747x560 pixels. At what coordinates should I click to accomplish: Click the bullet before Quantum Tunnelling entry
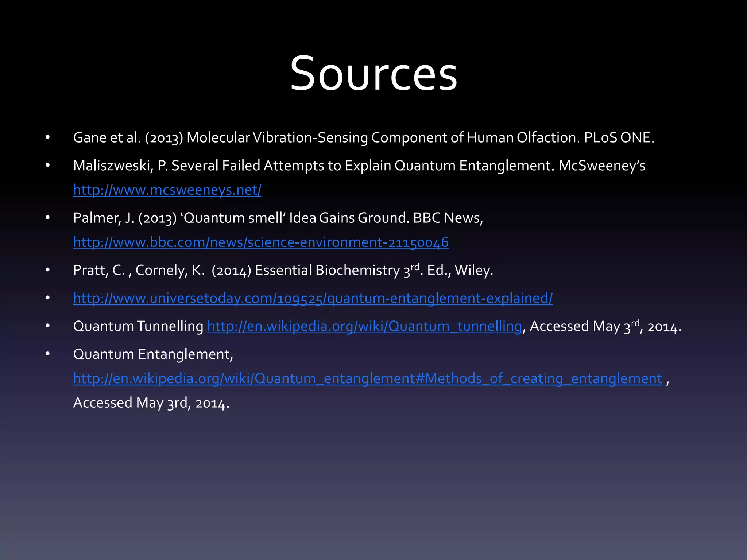[47, 326]
